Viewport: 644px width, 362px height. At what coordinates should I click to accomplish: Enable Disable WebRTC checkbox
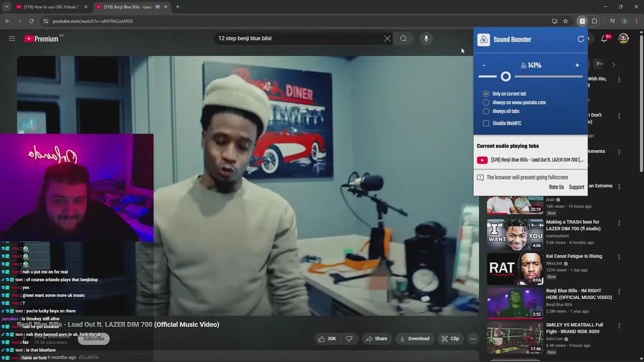[x=486, y=123]
